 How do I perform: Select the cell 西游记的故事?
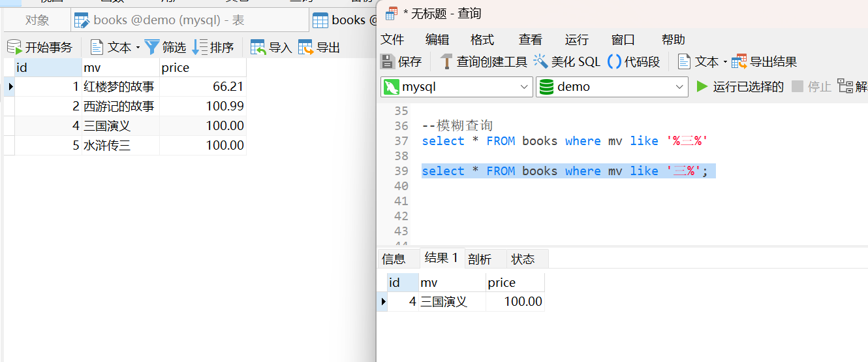(x=120, y=106)
